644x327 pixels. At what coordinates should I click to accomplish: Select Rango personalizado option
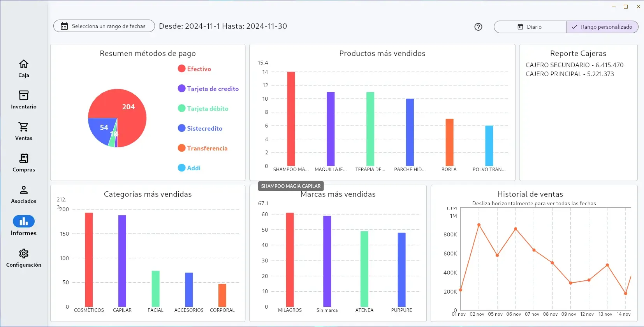(x=602, y=27)
